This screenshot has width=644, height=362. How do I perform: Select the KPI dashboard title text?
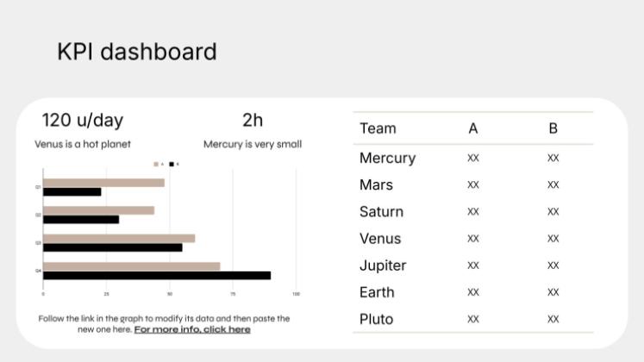137,52
